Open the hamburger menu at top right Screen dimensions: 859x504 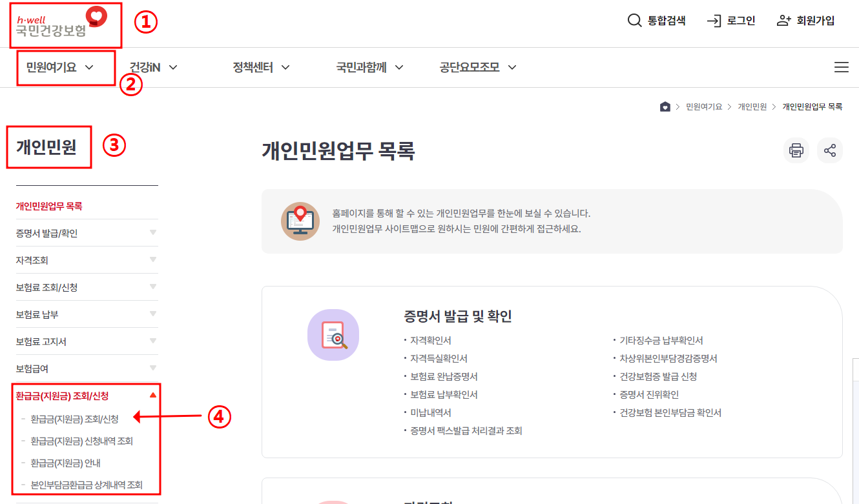click(x=841, y=66)
